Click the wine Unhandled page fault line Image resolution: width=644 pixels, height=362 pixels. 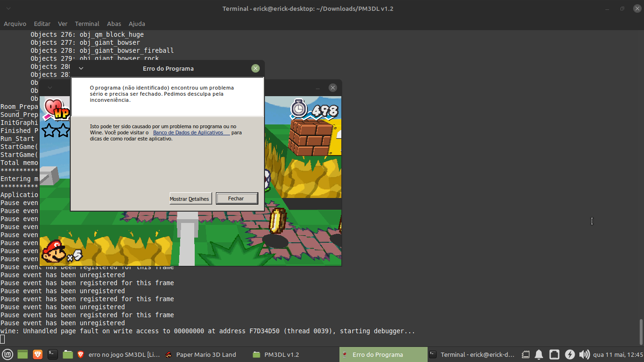pyautogui.click(x=208, y=331)
